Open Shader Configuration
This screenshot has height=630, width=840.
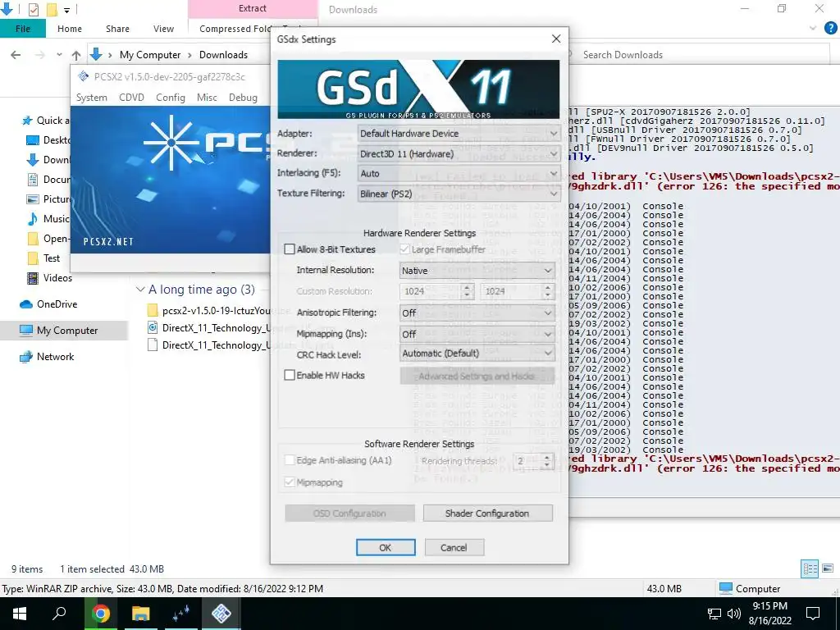pos(487,514)
